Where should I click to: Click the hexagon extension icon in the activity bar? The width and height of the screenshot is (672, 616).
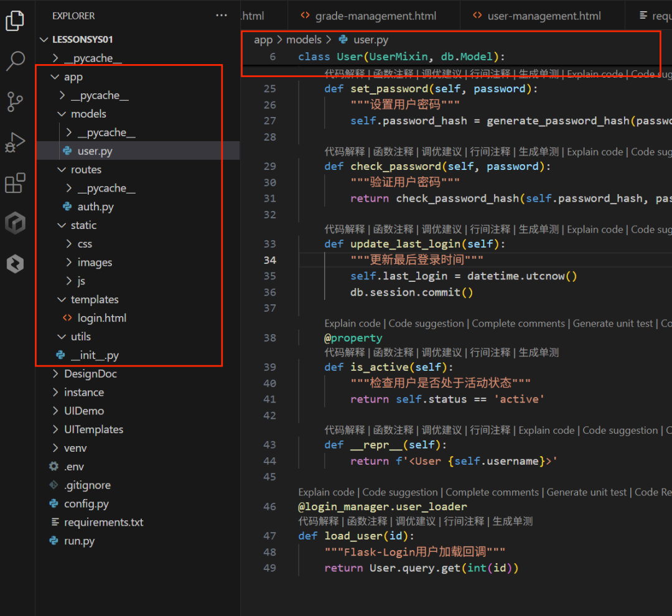pos(15,223)
